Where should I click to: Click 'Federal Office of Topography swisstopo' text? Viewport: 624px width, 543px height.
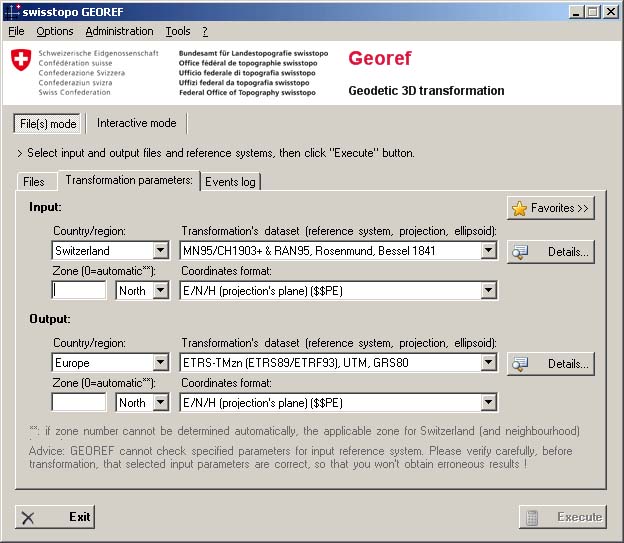coord(247,92)
